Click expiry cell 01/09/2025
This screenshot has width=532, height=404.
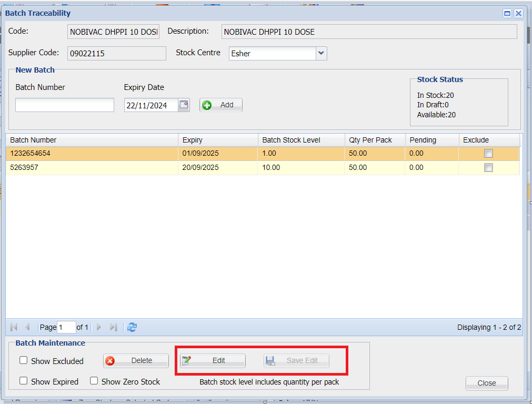(218, 153)
